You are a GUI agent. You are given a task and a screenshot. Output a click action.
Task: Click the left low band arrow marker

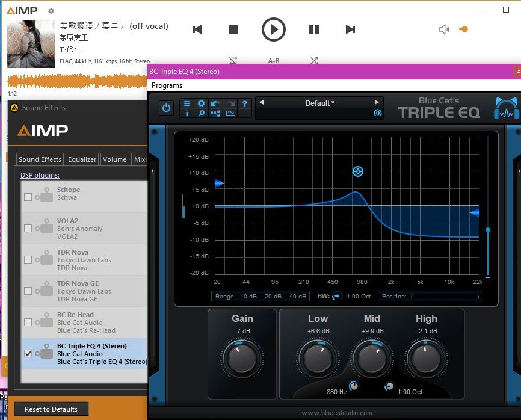[x=219, y=183]
